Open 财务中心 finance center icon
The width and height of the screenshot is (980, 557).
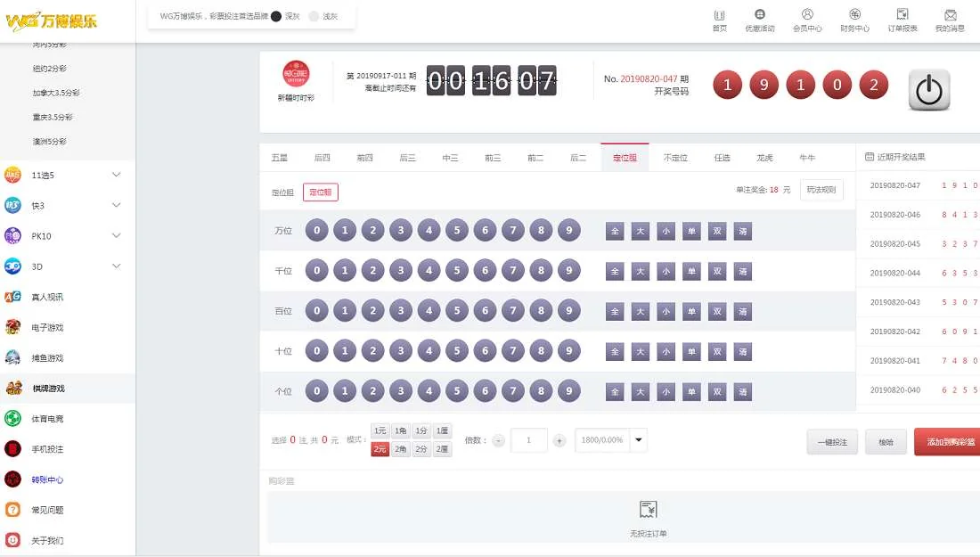(x=854, y=15)
